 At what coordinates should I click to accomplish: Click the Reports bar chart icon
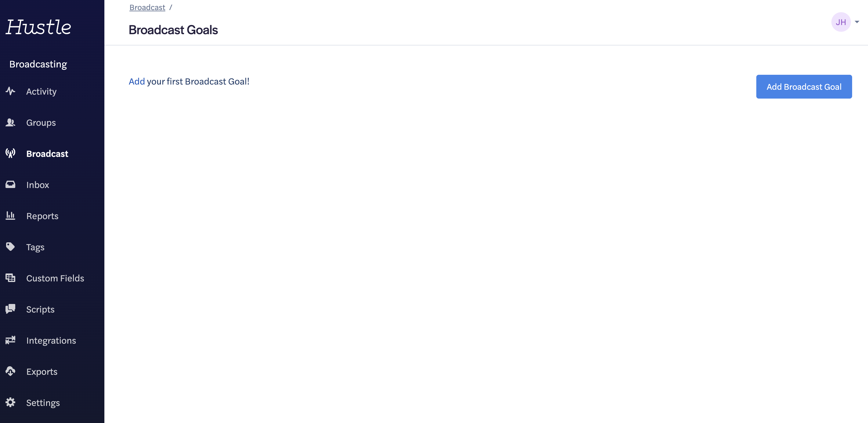point(10,215)
